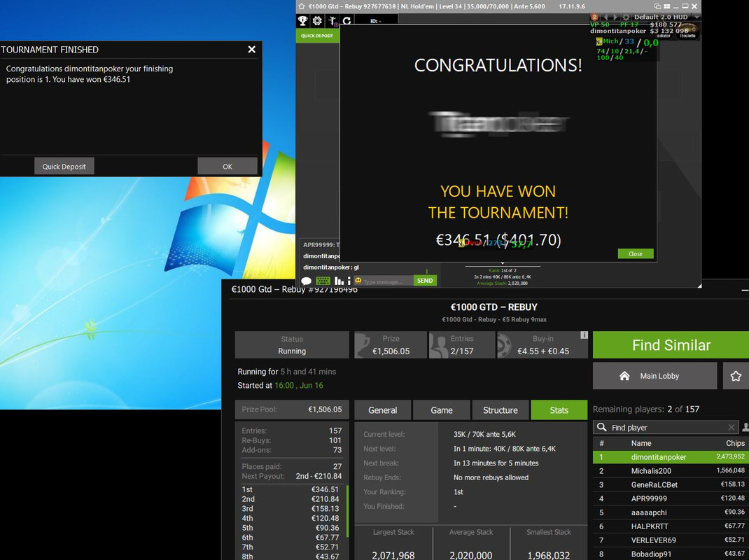Select player row aaaaapchi

[x=671, y=512]
